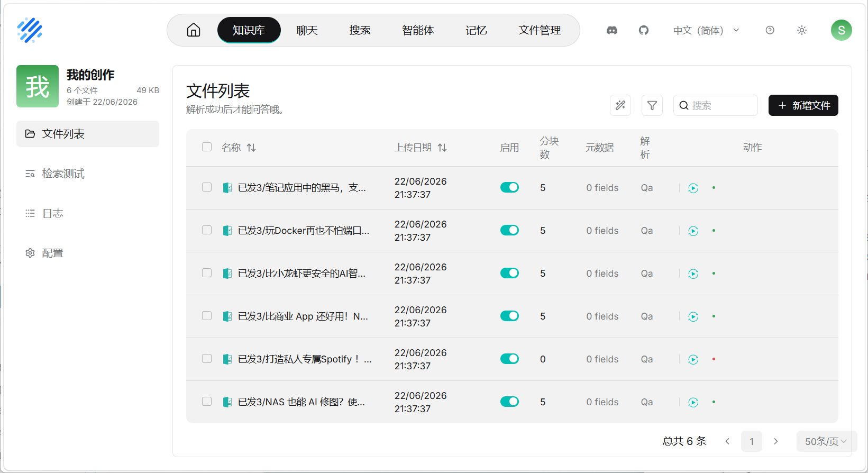The height and width of the screenshot is (473, 868).
Task: Select all files header checkbox
Action: click(207, 147)
